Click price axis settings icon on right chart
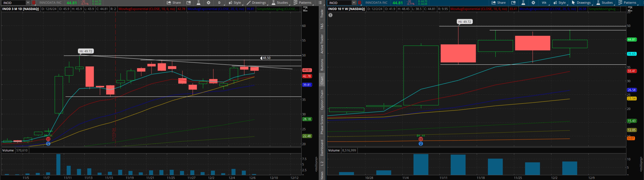 pos(630,9)
